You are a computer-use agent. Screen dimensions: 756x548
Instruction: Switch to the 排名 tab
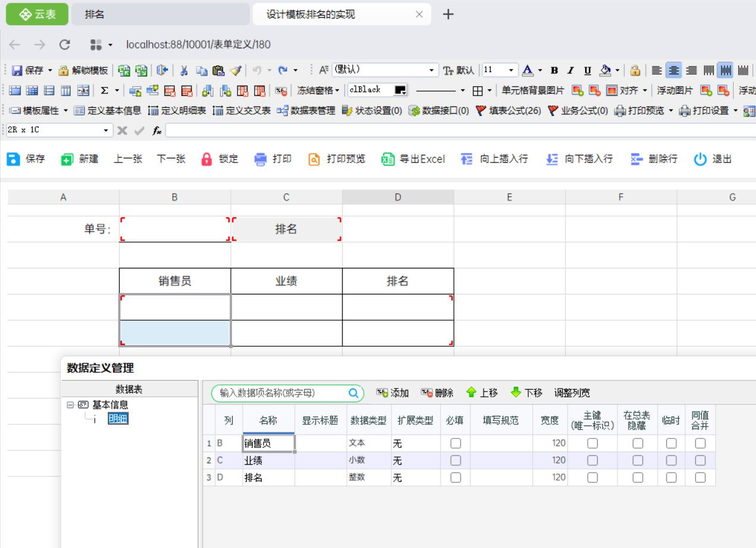point(161,14)
